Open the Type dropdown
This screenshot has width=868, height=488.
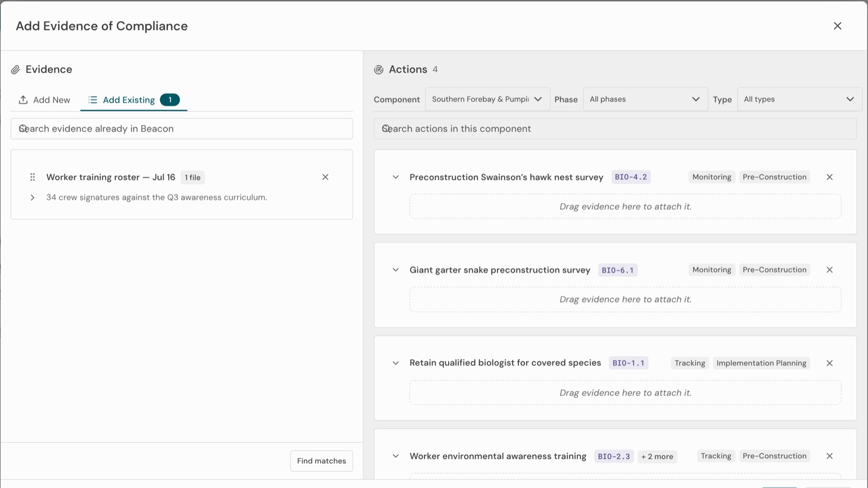pos(800,99)
